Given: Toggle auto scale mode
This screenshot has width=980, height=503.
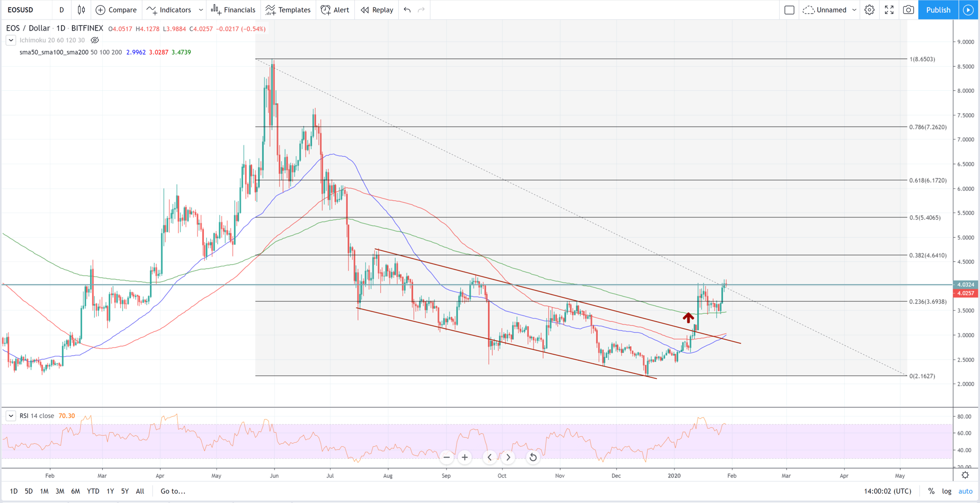Looking at the screenshot, I should pos(965,491).
